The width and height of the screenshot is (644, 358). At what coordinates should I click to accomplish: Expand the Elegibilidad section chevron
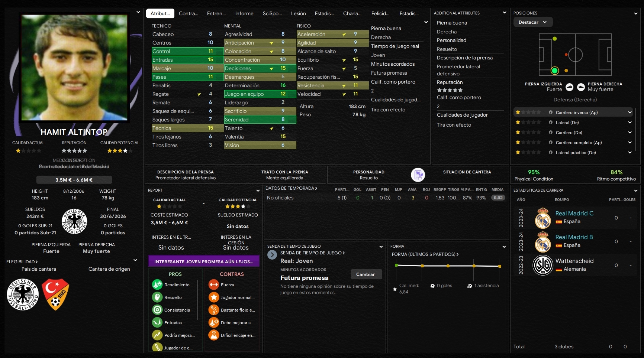click(x=135, y=260)
